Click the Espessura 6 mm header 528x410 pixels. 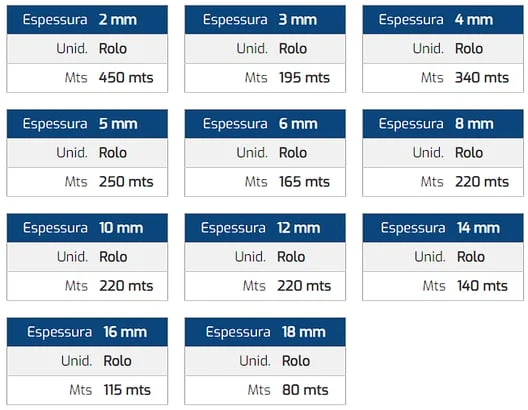pyautogui.click(x=265, y=124)
